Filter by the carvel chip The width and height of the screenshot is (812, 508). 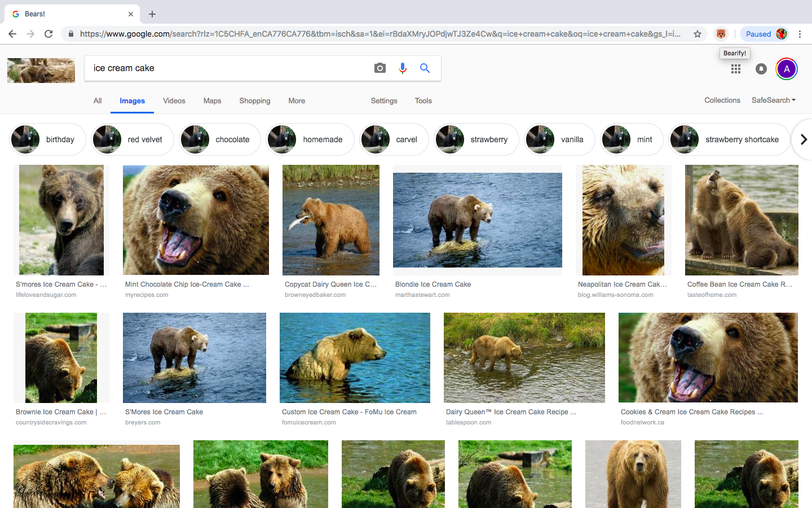coord(394,139)
